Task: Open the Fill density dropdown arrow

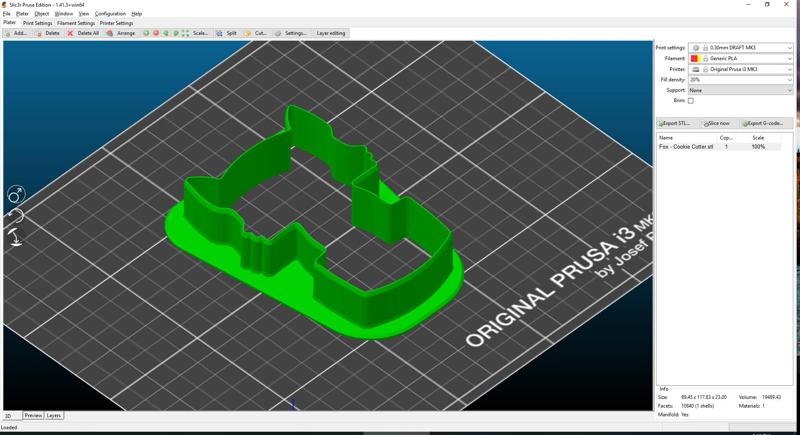Action: pos(790,80)
